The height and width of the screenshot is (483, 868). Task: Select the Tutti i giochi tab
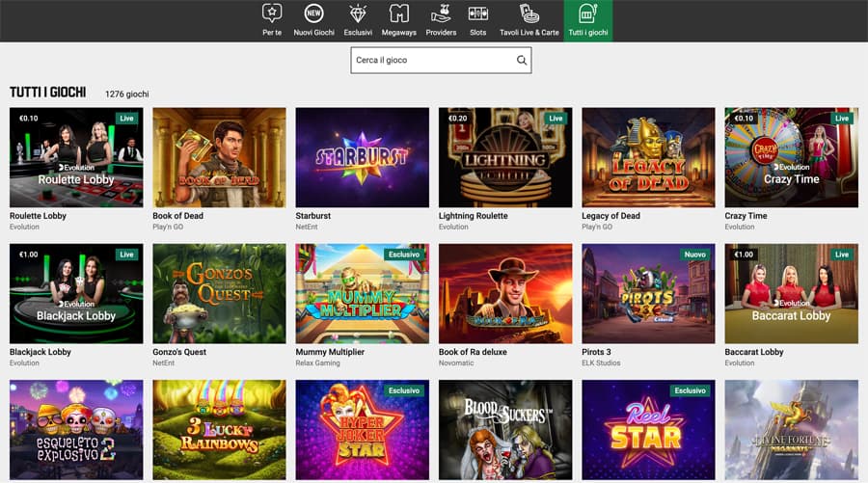[588, 20]
